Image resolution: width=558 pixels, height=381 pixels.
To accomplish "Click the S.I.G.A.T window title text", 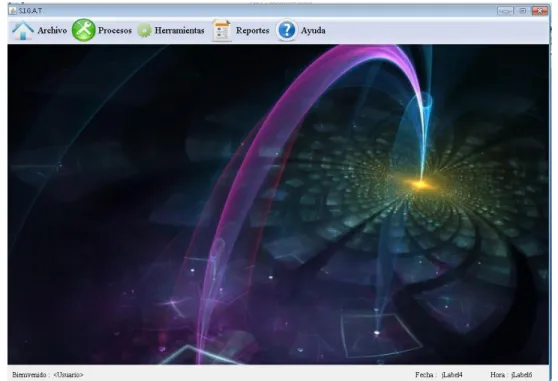I will pyautogui.click(x=31, y=11).
